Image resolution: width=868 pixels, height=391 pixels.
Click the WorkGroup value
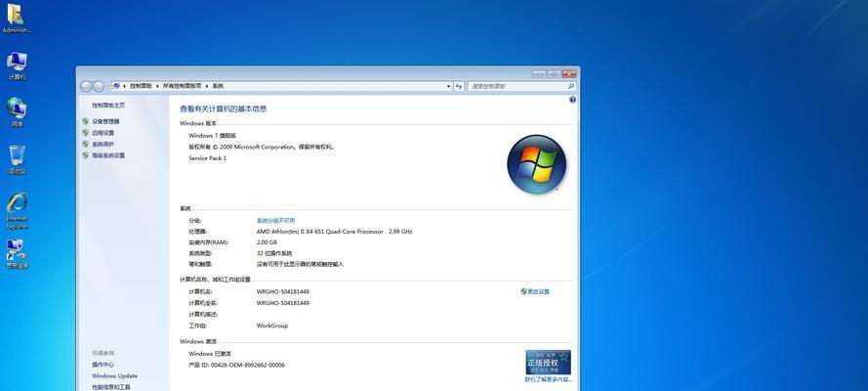click(272, 326)
